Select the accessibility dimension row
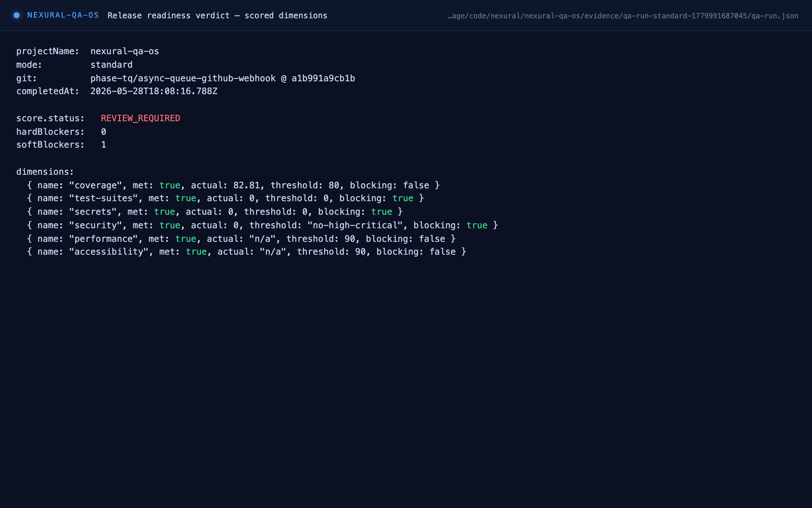Screen dimensions: 812x508 click(247, 252)
